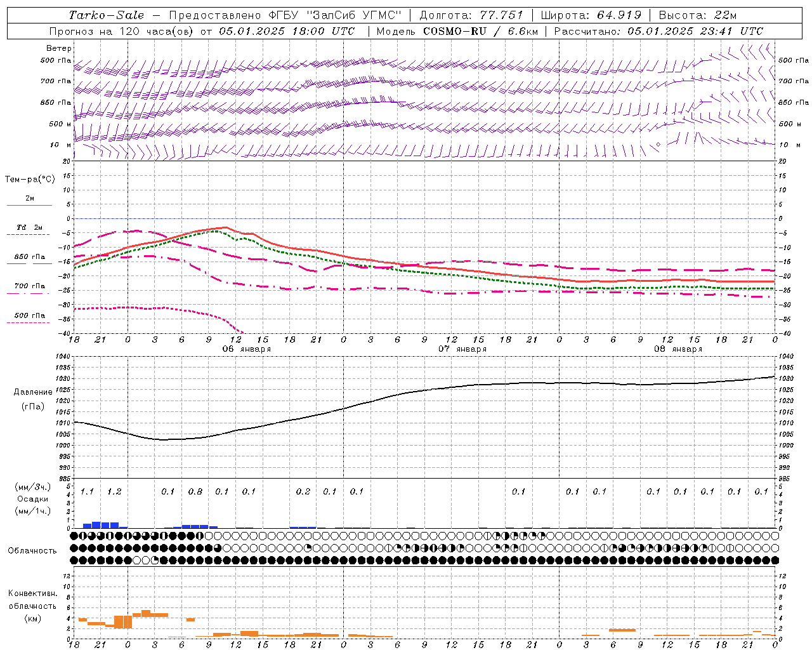This screenshot has height=650, width=812.
Task: Click the Долгота: 77.751 header field
Action: [x=471, y=15]
